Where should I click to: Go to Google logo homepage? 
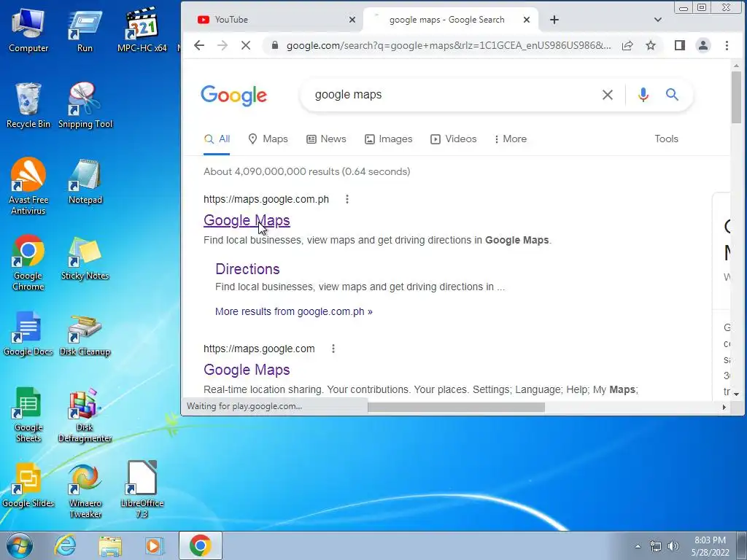click(234, 96)
